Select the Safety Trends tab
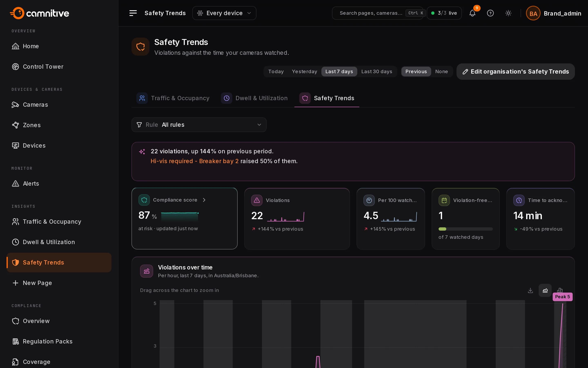Viewport: 588px width, 368px height. pos(327,98)
